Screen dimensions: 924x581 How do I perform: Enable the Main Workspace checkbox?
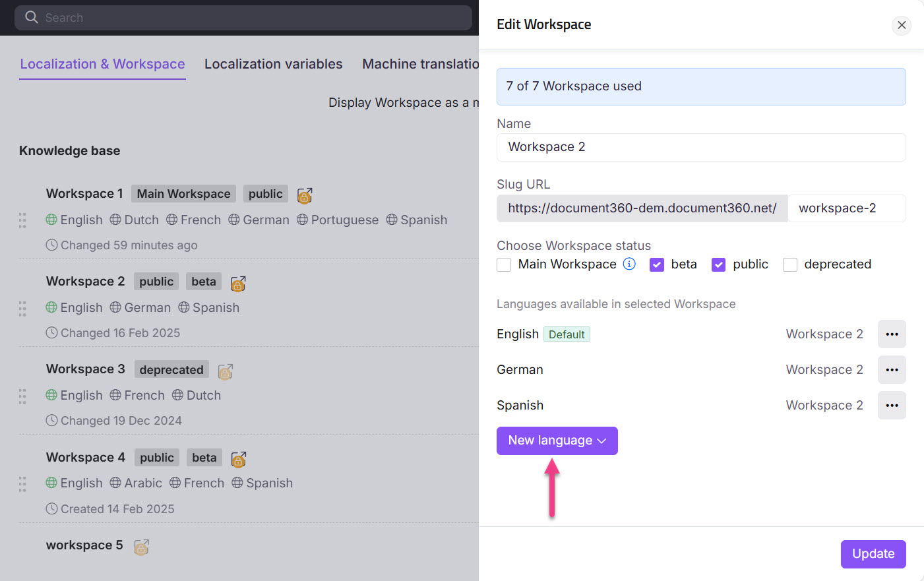[x=504, y=264]
